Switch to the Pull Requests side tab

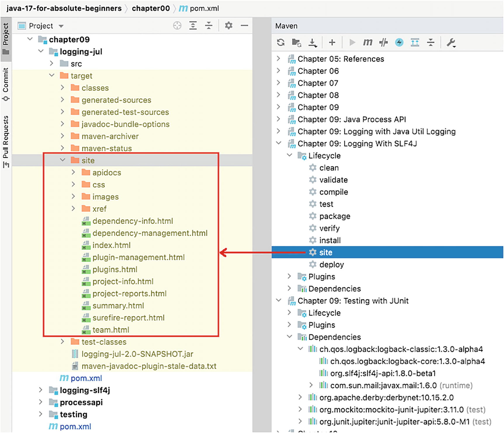6,142
